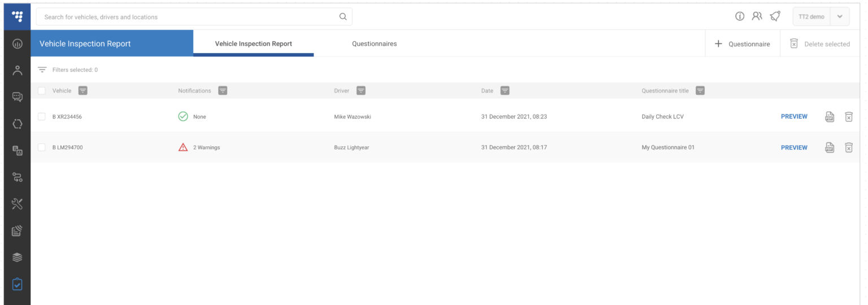The width and height of the screenshot is (868, 305).
Task: Open the users icon in top bar
Action: click(x=757, y=16)
